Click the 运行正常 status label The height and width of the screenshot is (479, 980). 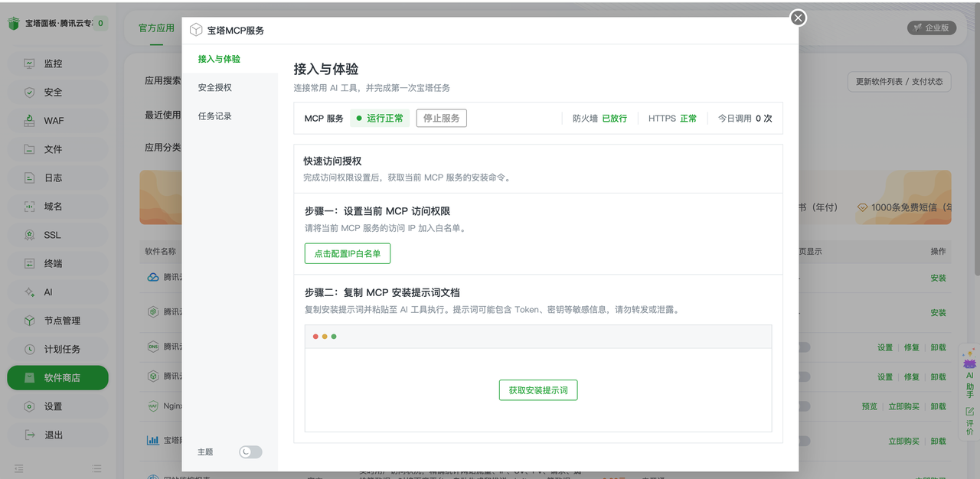pos(380,119)
